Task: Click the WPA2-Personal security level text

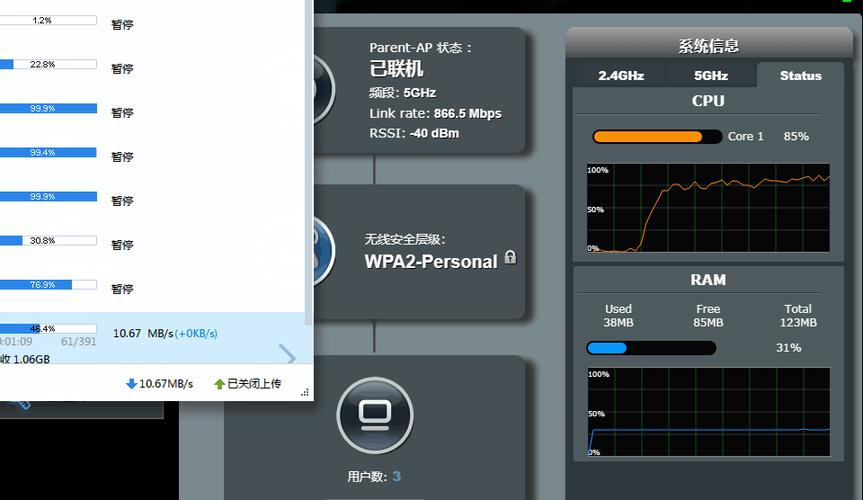Action: point(431,262)
